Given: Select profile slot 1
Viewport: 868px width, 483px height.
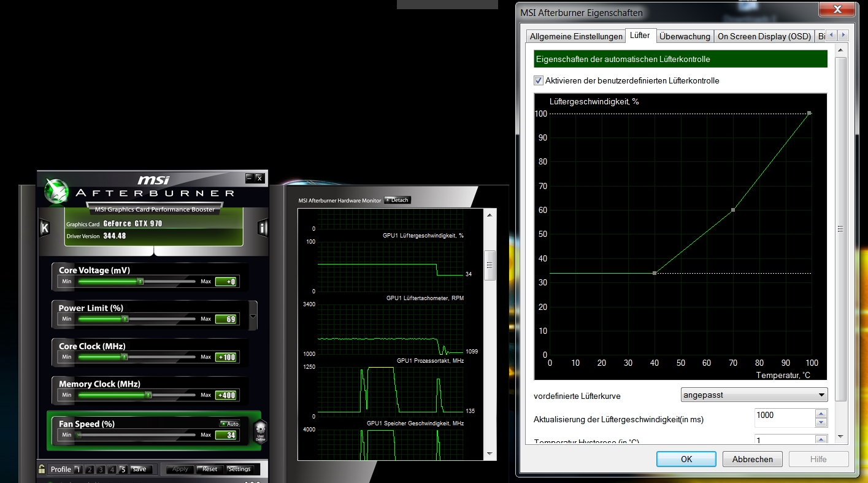Looking at the screenshot, I should pos(78,469).
